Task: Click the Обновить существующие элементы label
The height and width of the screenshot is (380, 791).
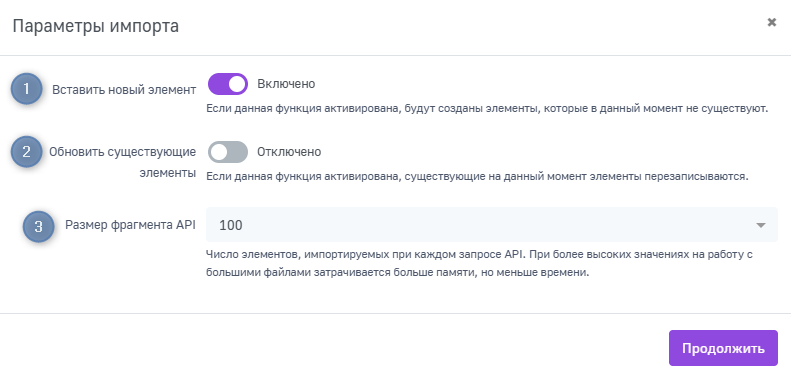Action: [122, 162]
